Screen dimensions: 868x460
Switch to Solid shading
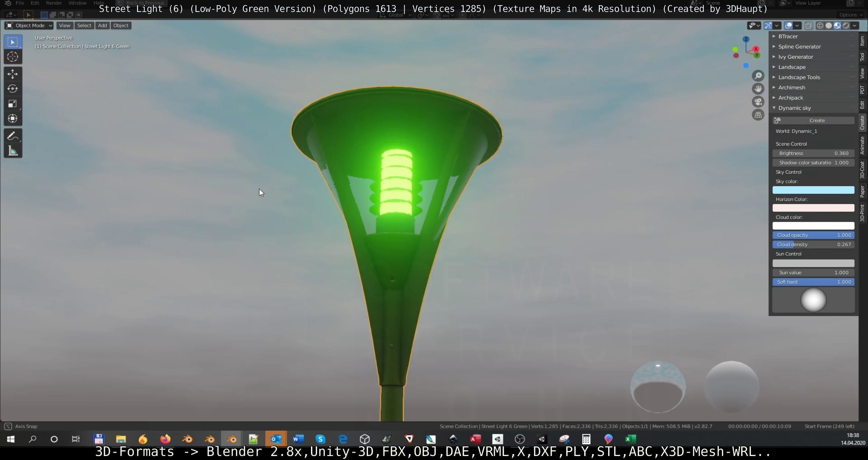point(829,26)
